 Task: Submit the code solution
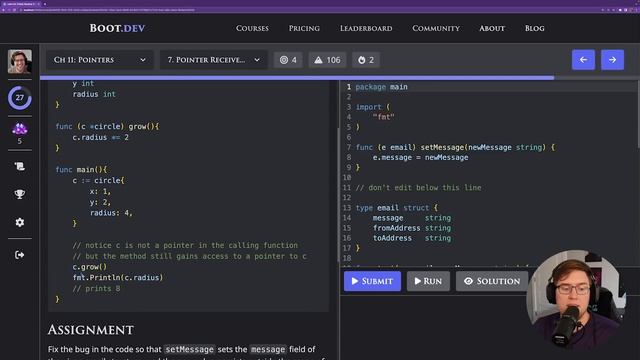372,281
